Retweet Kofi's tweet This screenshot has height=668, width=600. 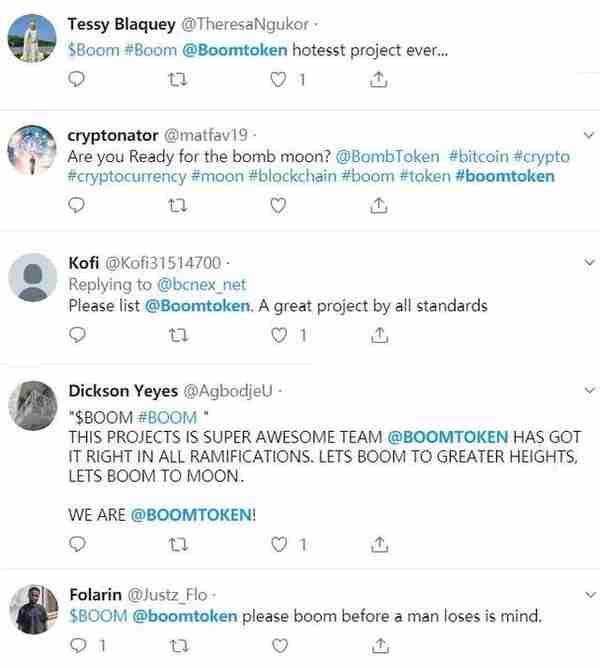coord(178,336)
